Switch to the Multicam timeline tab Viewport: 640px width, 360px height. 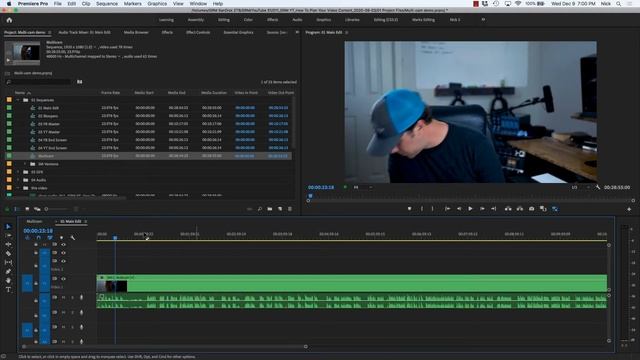point(34,221)
